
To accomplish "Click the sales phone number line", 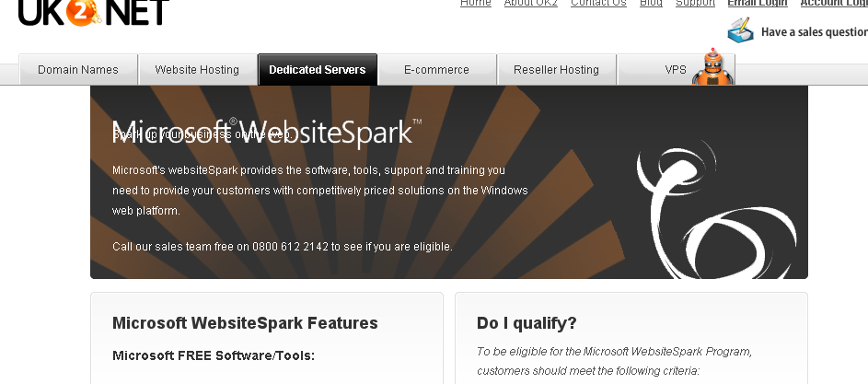I will coord(283,247).
